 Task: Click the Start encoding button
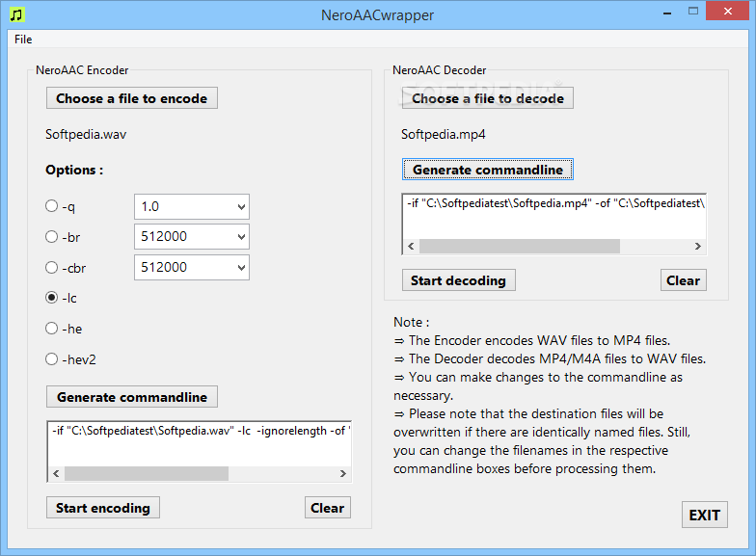[102, 508]
